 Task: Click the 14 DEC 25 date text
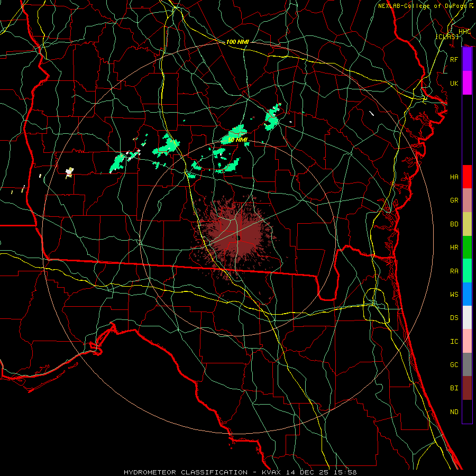pos(308,472)
